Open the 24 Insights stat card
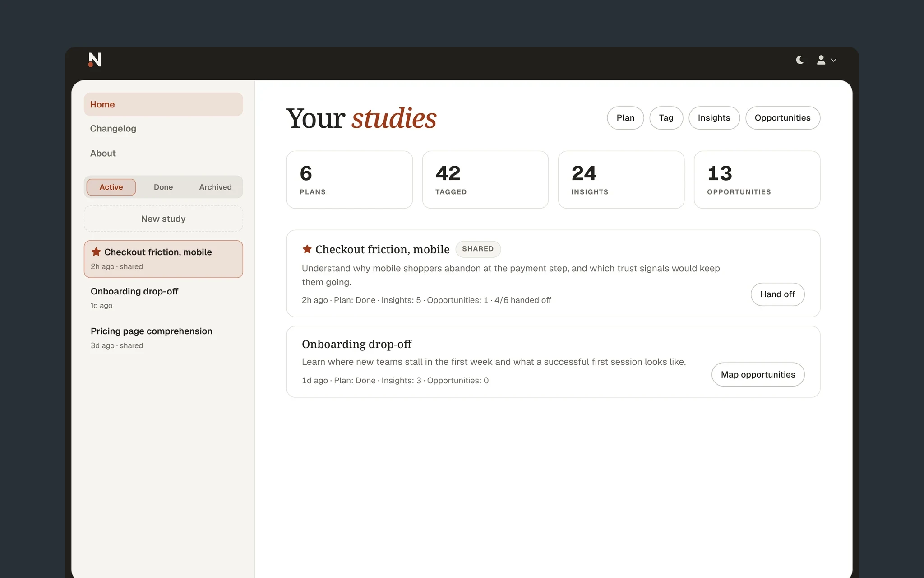Viewport: 924px width, 578px height. [621, 180]
